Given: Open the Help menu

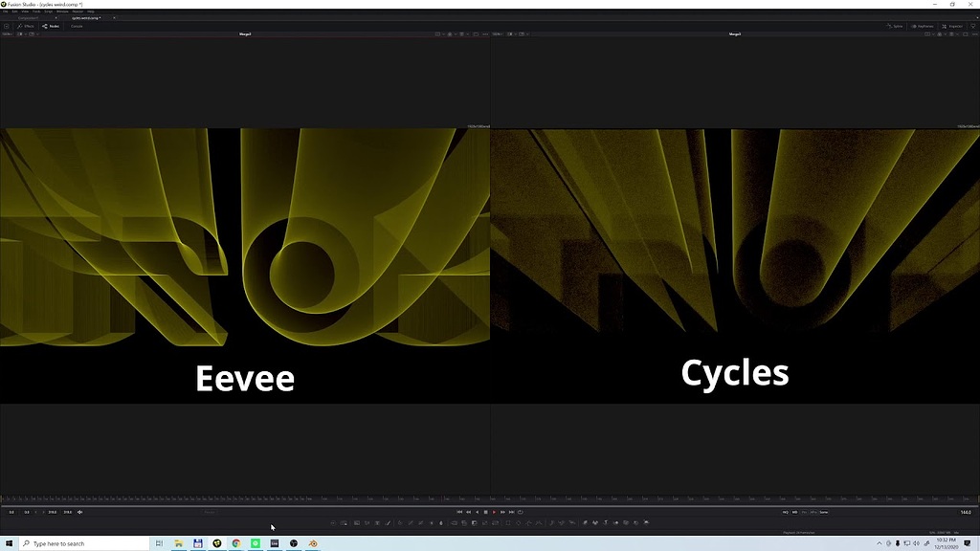Looking at the screenshot, I should point(91,11).
